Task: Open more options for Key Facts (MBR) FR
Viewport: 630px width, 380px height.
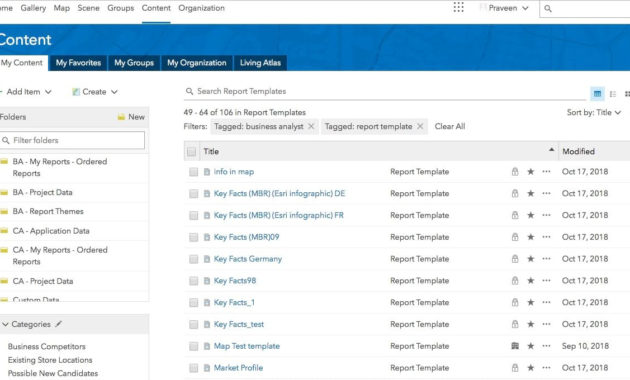Action: tap(546, 215)
